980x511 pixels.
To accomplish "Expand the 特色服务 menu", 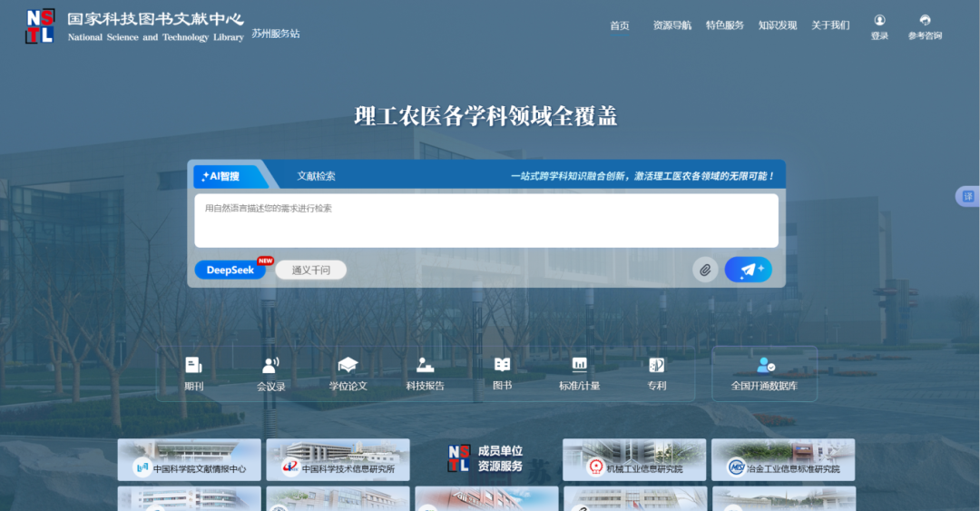I will coord(724,25).
